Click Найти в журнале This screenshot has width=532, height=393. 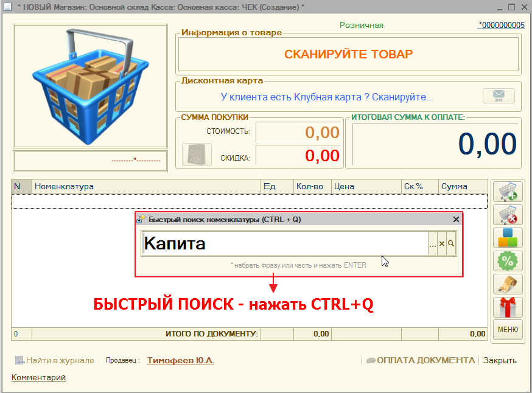pyautogui.click(x=55, y=360)
